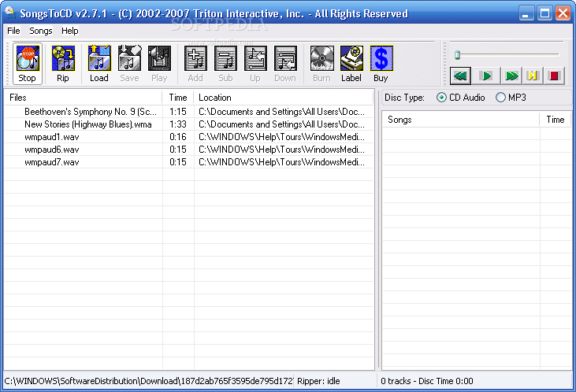Click the 'Disc Type:' label

point(404,98)
